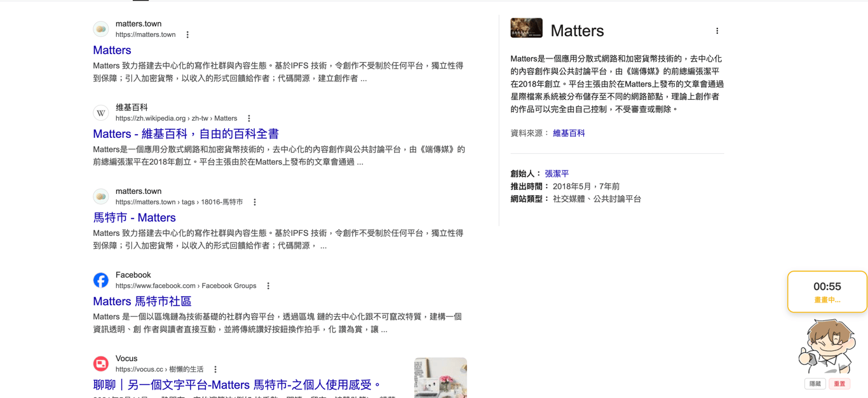Click the 隱藏 button under the cartoon
868x398 pixels.
coord(815,384)
